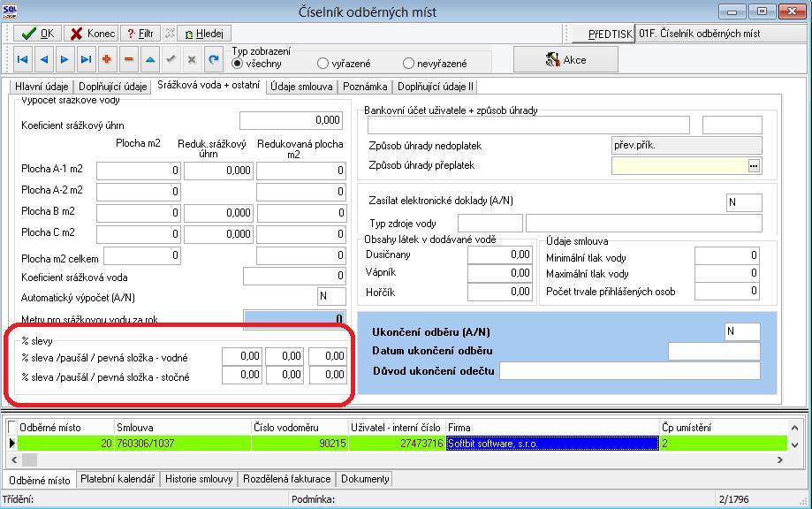
Task: Click the Hledej search button
Action: [204, 34]
